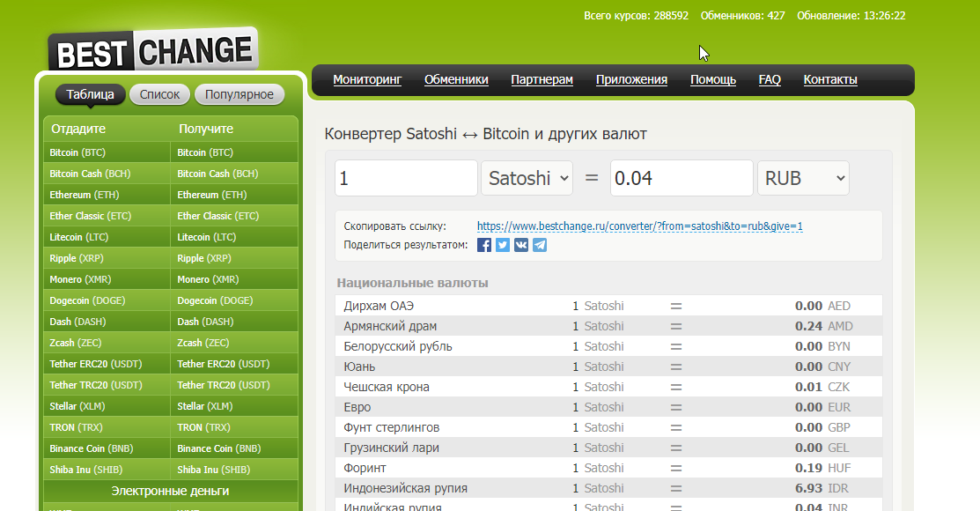This screenshot has width=980, height=511.
Task: Switch to the Таблица tab
Action: pos(90,94)
